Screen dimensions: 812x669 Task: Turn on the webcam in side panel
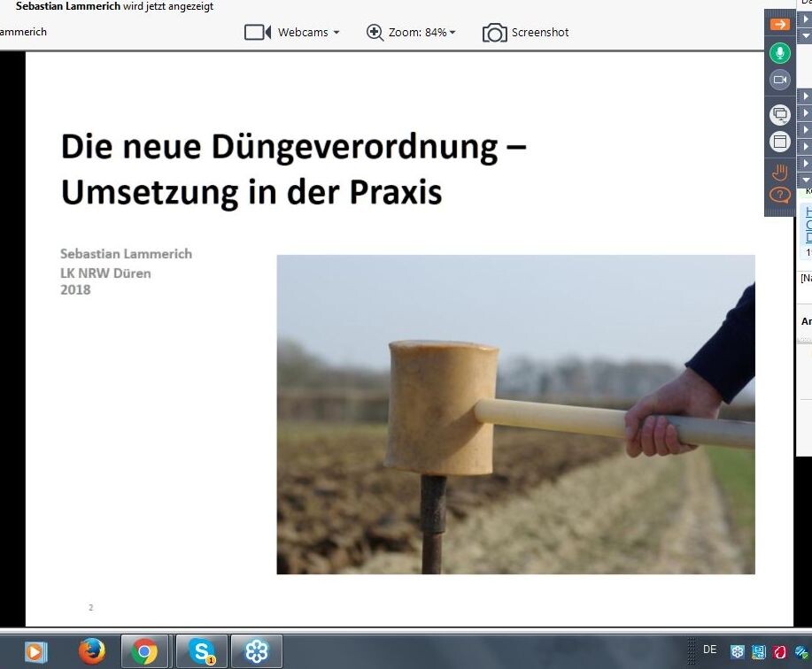point(779,80)
